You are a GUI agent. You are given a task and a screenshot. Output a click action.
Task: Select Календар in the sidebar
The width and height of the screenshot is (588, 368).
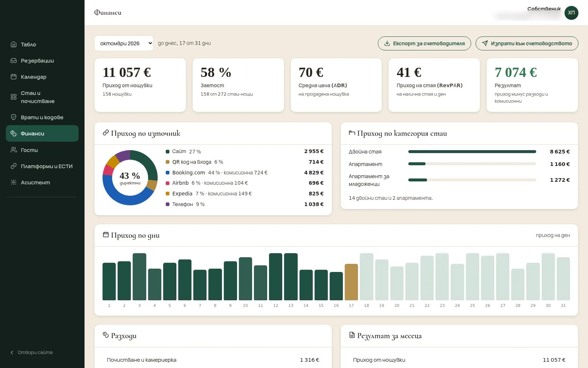42,77
